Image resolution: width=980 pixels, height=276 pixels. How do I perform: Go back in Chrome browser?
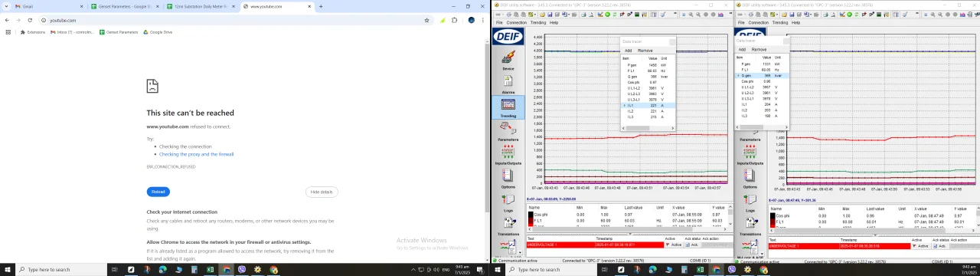7,20
